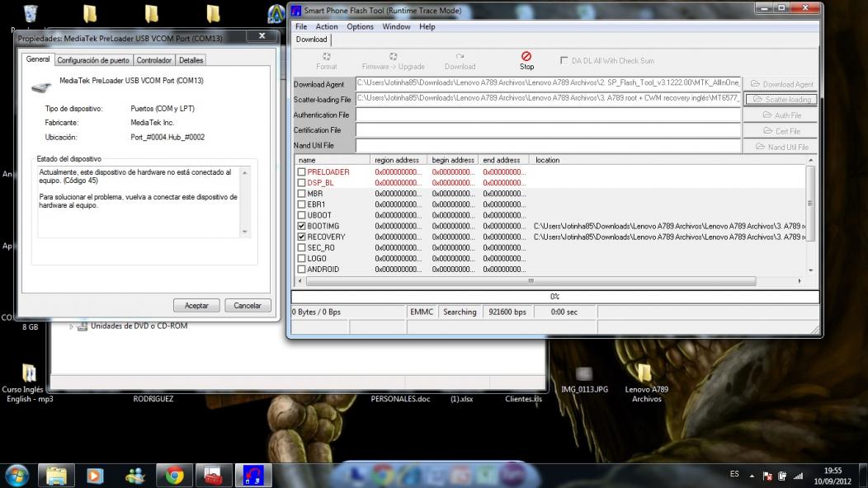Open Google Chrome from the taskbar

[x=174, y=476]
